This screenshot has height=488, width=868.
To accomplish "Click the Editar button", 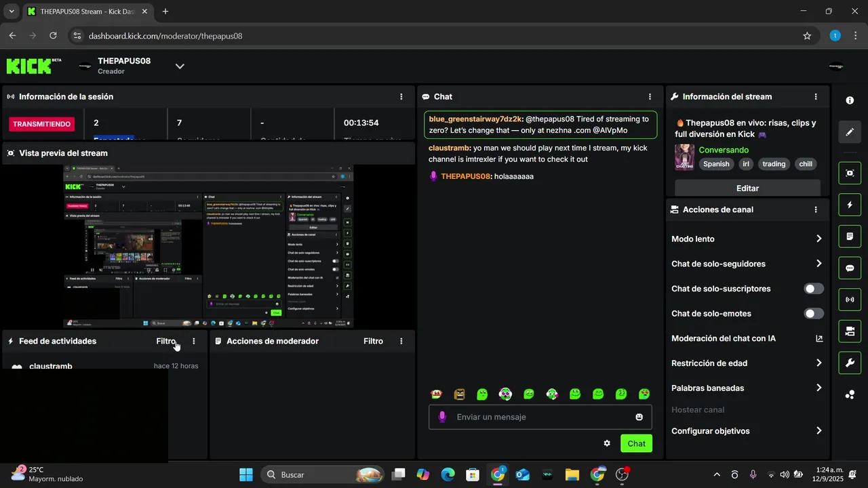I will pos(747,188).
